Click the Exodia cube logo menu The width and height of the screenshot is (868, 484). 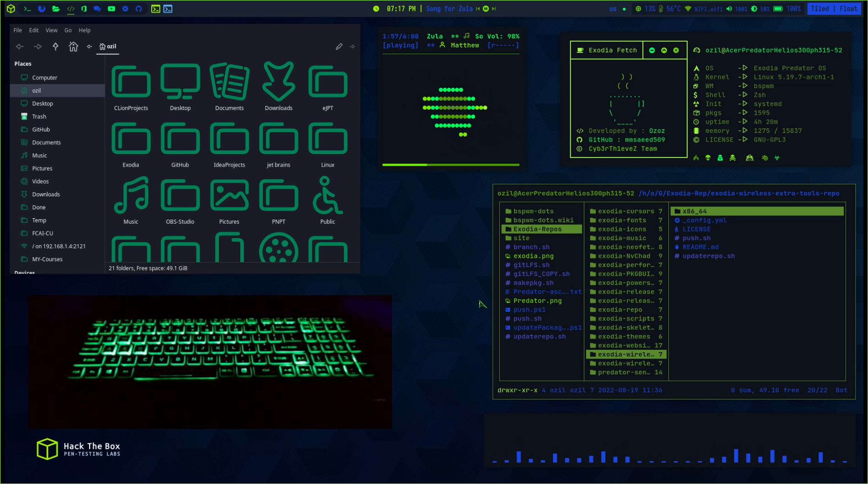(x=11, y=9)
